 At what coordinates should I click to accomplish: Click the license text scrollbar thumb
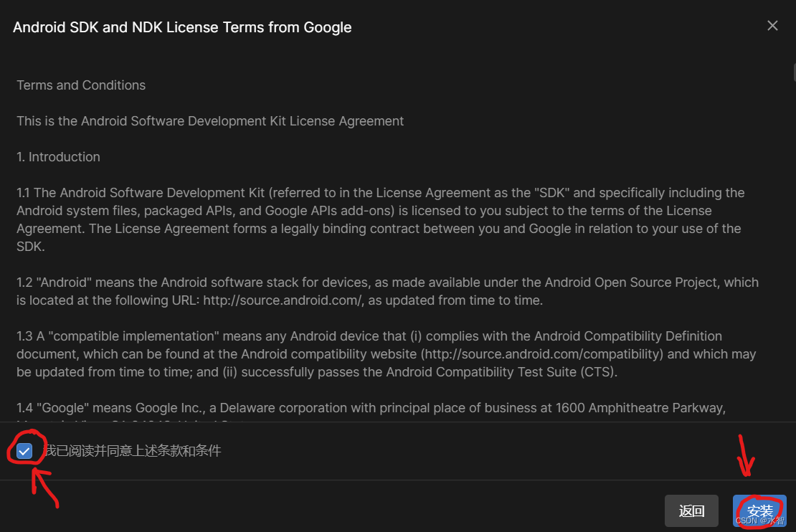[x=794, y=72]
